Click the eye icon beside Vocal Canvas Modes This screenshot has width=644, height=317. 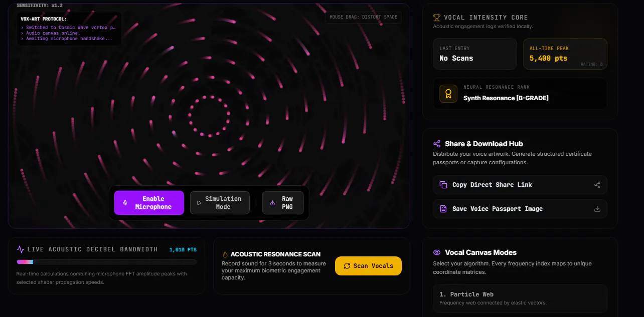(x=437, y=253)
